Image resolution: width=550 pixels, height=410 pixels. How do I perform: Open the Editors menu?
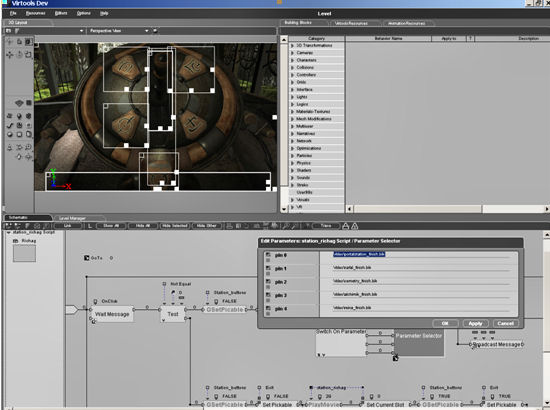pos(61,13)
